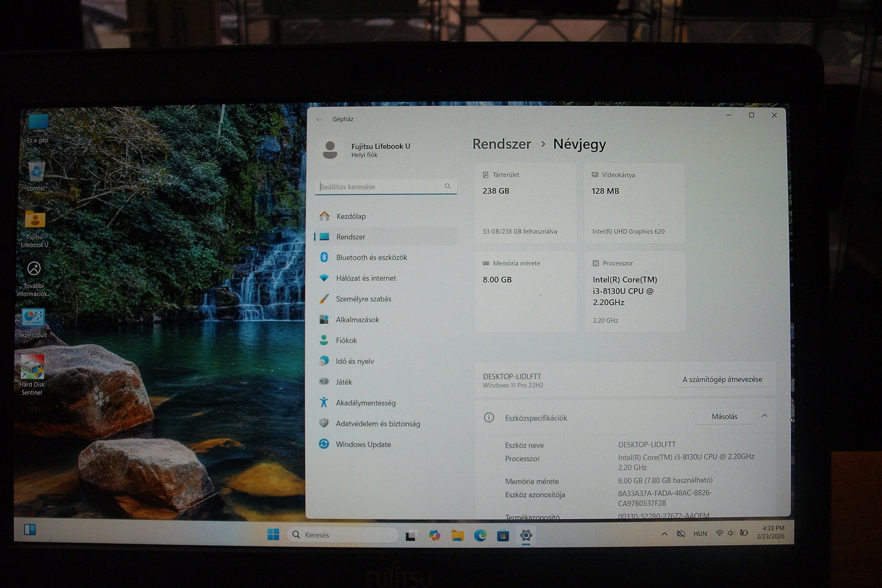Open Akadálymentesség settings

coord(386,403)
